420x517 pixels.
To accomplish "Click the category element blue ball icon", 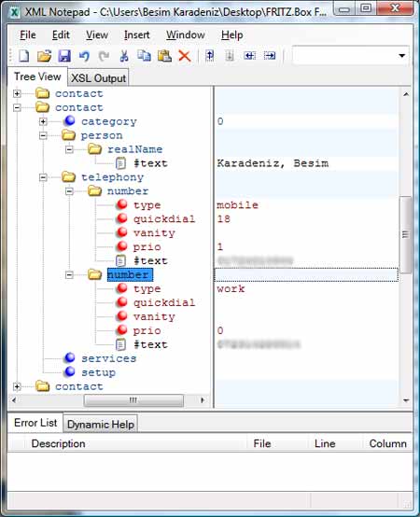I will (70, 120).
